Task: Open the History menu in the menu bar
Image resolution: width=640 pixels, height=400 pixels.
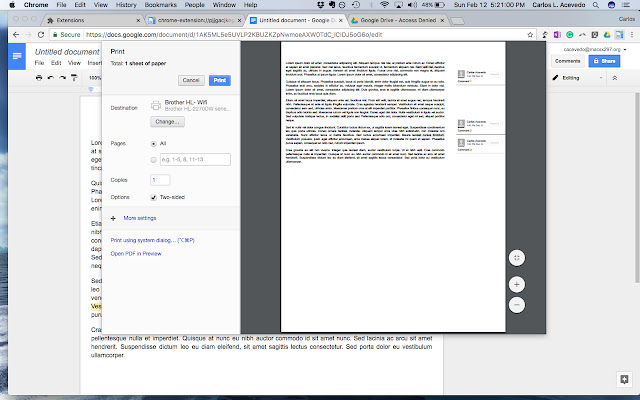Action: coord(126,5)
